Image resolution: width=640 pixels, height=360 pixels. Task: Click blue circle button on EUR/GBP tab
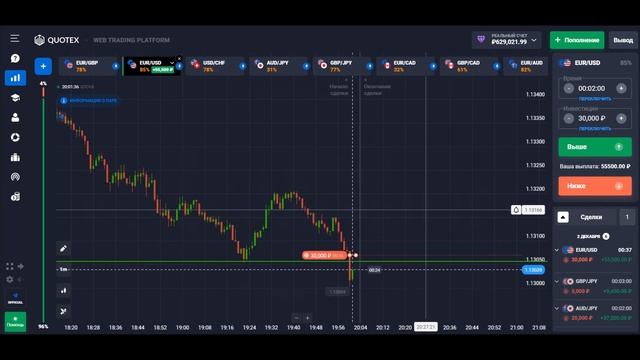click(116, 66)
